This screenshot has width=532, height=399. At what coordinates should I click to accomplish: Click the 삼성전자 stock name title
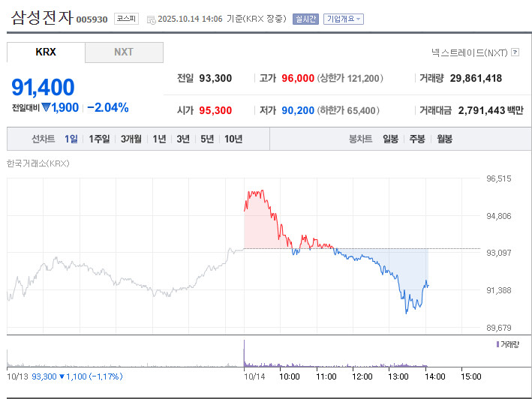pos(42,18)
